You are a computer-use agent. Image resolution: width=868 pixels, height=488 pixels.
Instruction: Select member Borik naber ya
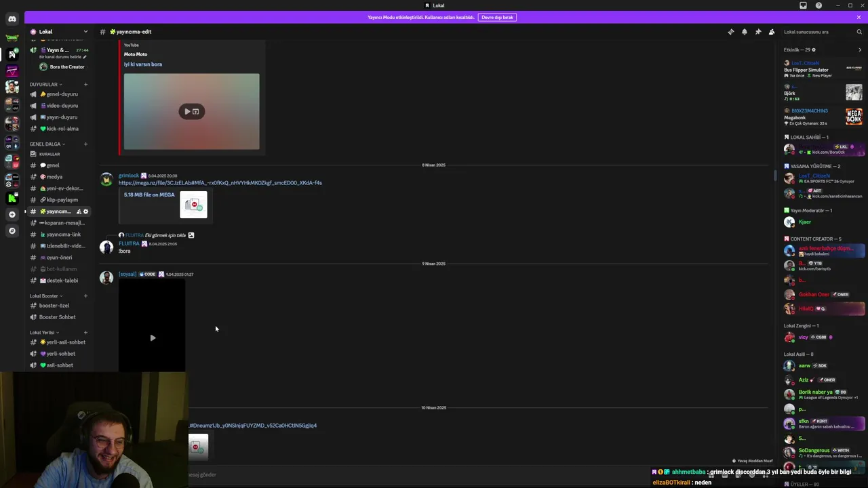click(x=823, y=394)
